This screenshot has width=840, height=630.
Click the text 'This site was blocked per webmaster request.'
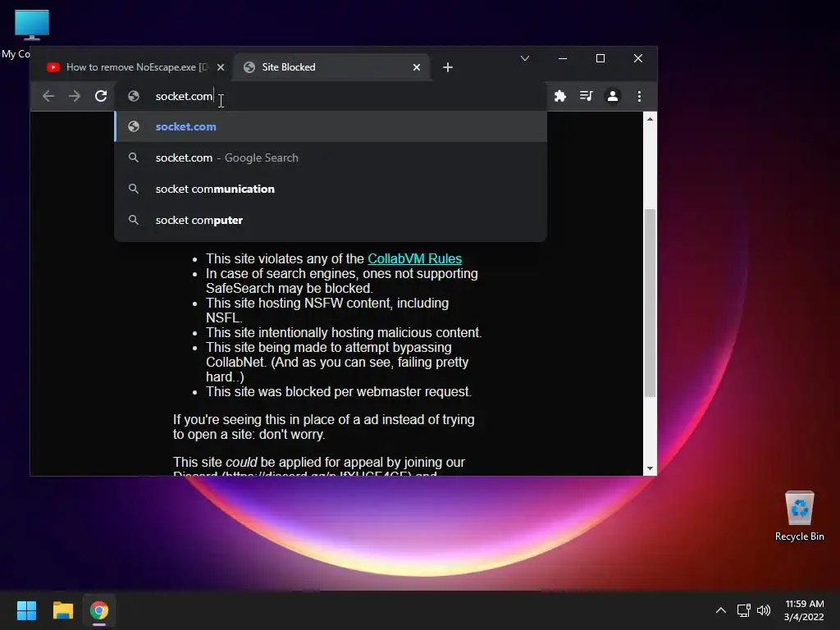point(339,391)
